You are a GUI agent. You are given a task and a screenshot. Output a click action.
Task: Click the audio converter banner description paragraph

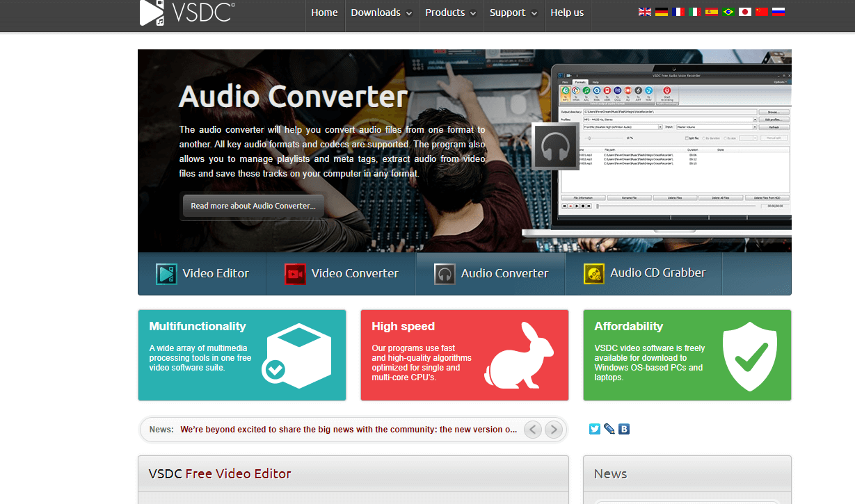click(333, 152)
